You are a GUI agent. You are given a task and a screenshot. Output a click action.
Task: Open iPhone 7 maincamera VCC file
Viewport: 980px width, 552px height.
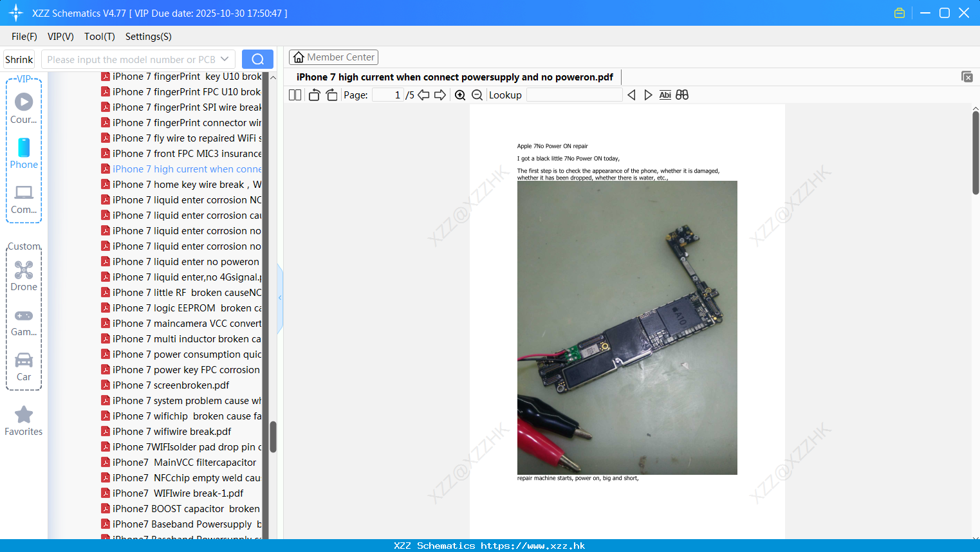(181, 324)
